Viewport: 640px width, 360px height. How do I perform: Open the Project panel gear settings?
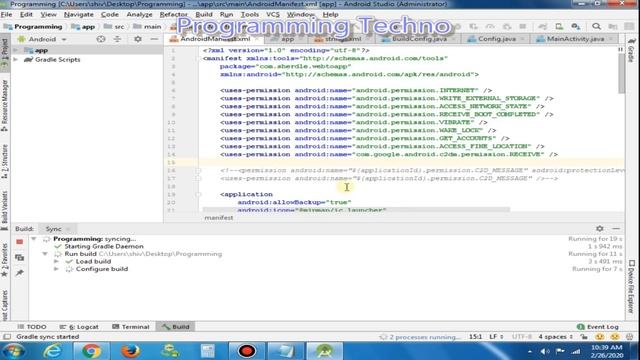(138, 39)
